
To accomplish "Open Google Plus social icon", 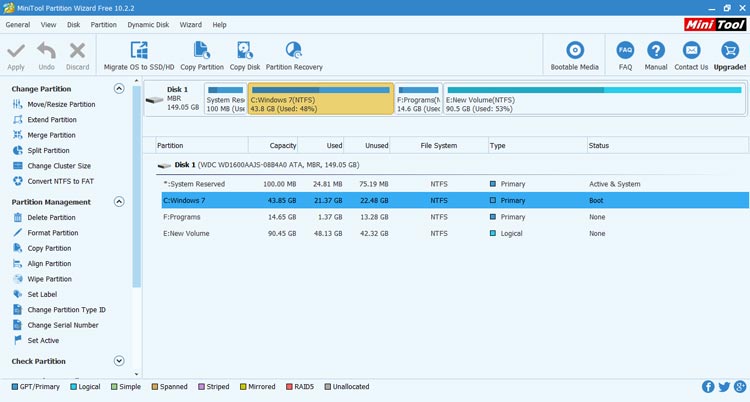I will pyautogui.click(x=740, y=387).
